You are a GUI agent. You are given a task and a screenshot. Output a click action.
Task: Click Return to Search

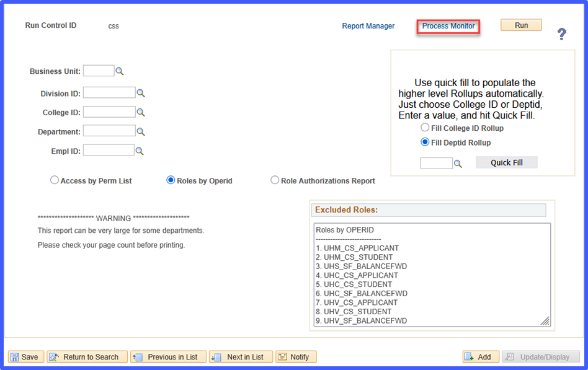pos(87,356)
